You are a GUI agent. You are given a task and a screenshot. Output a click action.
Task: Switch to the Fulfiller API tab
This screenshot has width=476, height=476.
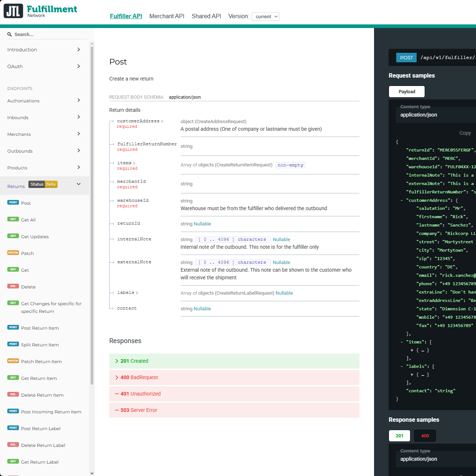click(126, 16)
